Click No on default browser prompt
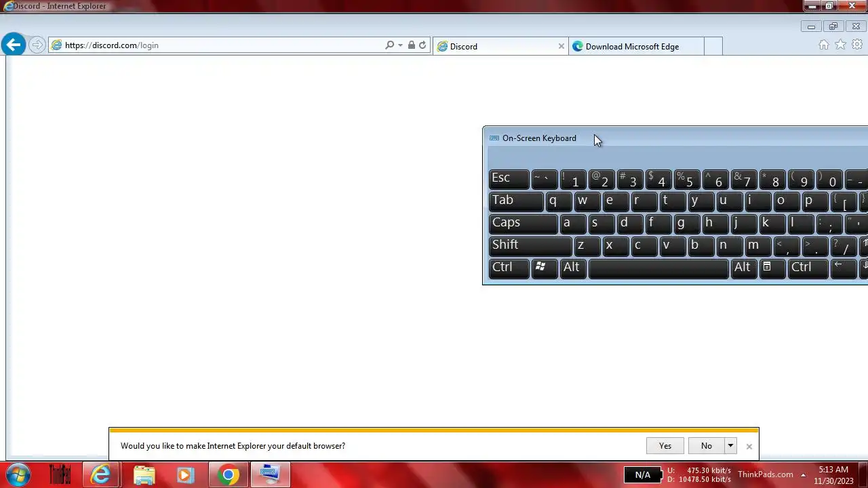 (707, 445)
